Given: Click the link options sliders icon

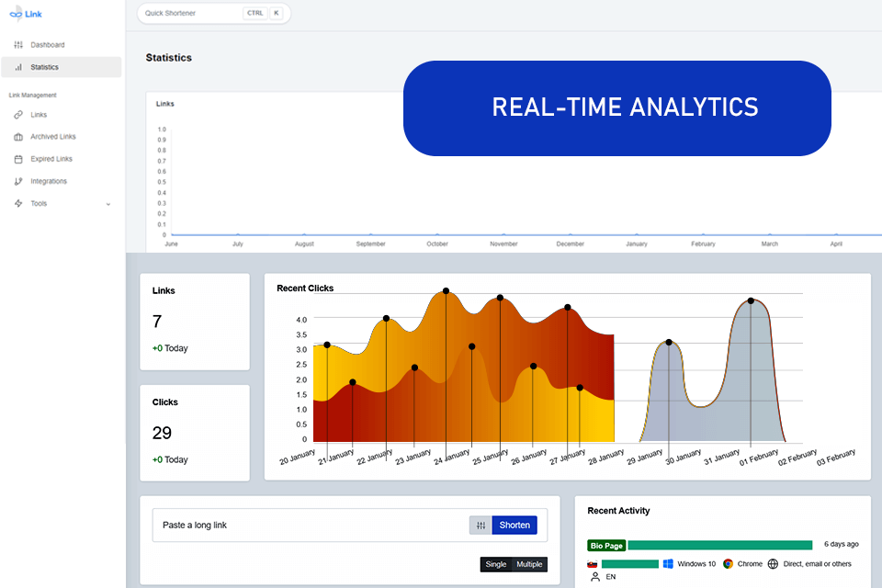Looking at the screenshot, I should click(x=481, y=525).
